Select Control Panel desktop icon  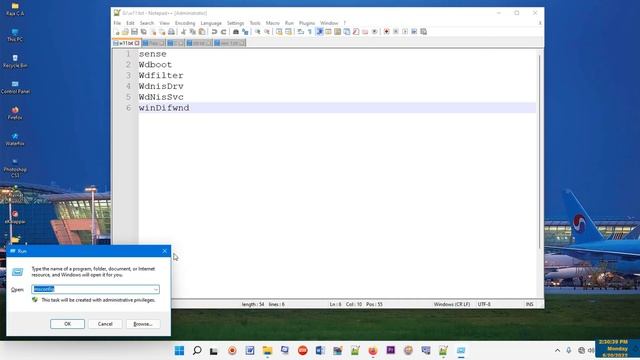point(15,87)
